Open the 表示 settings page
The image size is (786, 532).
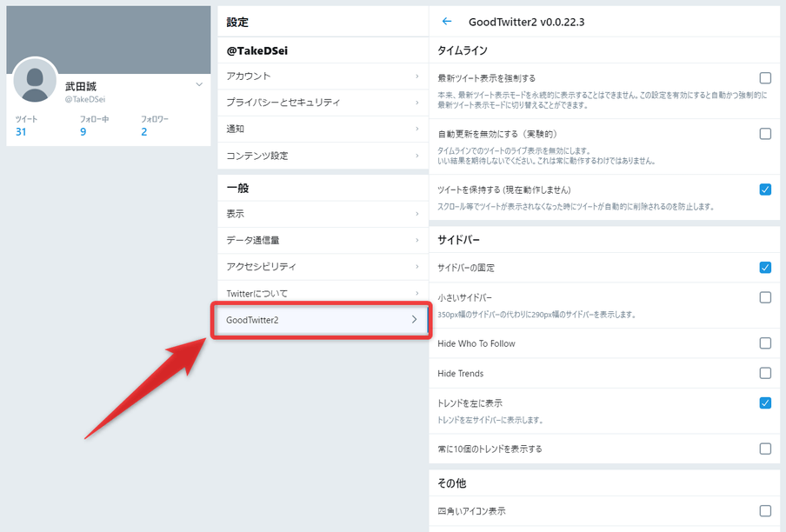[323, 214]
